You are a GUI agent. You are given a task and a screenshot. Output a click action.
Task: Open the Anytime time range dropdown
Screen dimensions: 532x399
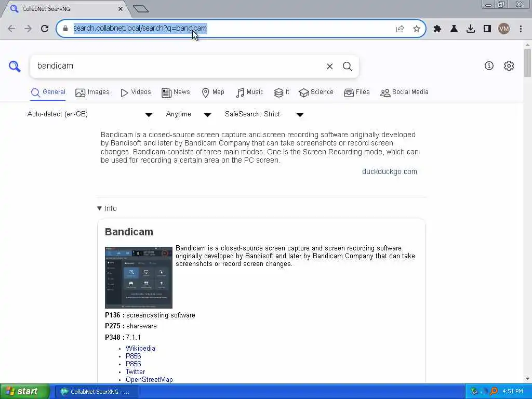click(189, 114)
